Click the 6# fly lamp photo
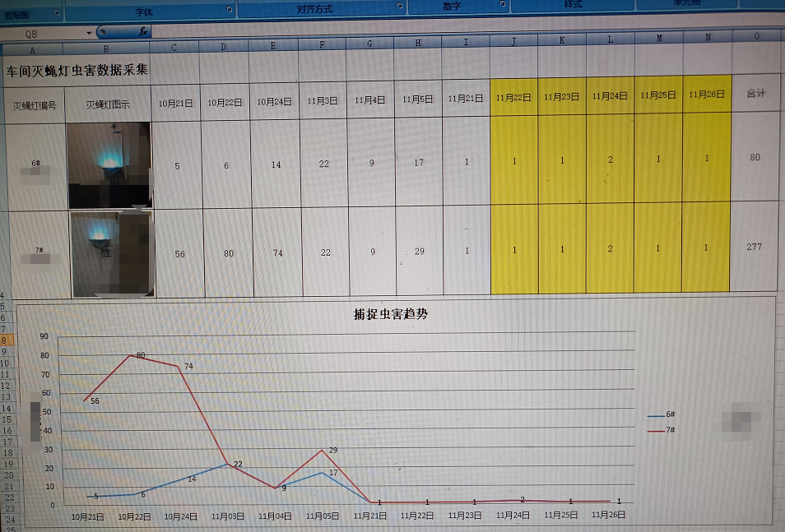 pos(109,164)
